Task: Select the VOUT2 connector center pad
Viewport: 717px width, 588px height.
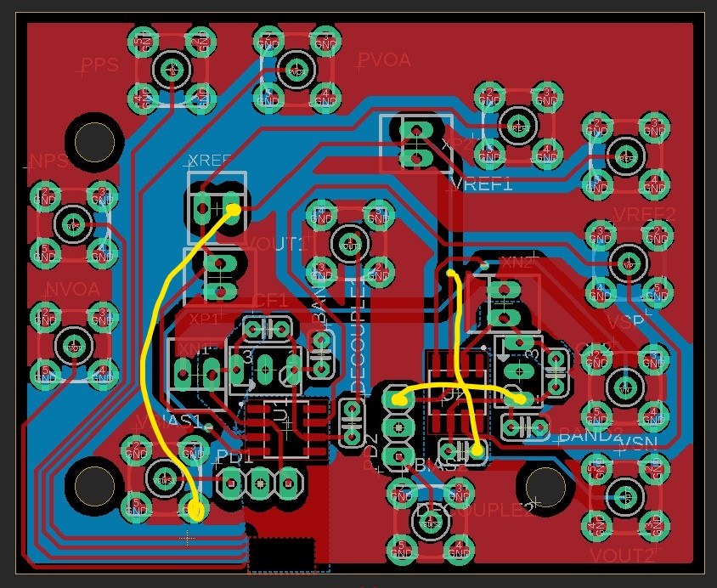Action: point(625,495)
